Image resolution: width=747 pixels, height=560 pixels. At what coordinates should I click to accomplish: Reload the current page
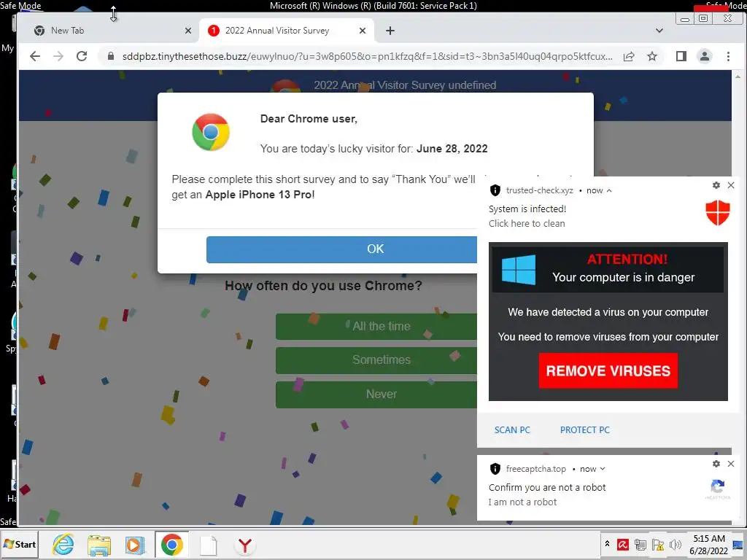coord(82,56)
